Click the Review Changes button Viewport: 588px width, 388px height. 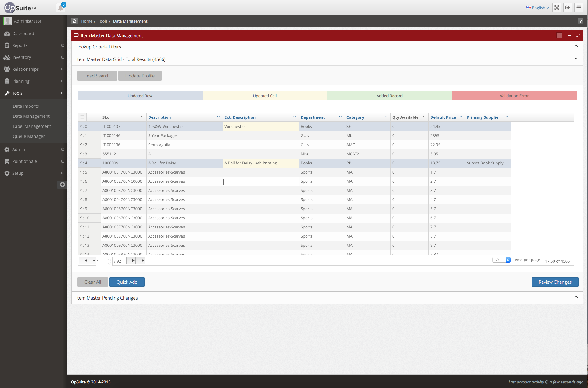coord(555,282)
